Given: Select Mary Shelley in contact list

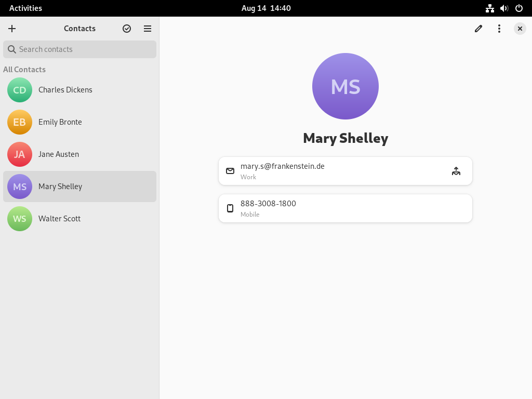Looking at the screenshot, I should (x=79, y=187).
